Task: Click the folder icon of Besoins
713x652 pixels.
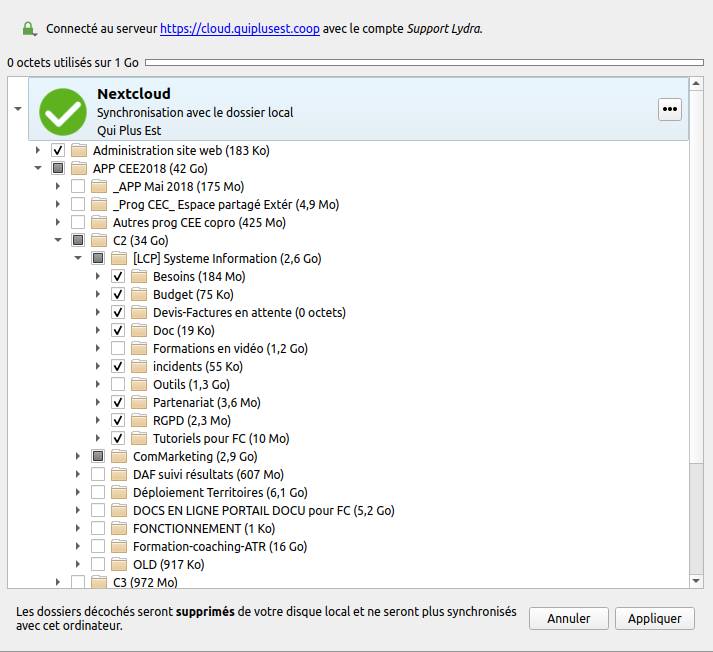Action: coord(139,276)
